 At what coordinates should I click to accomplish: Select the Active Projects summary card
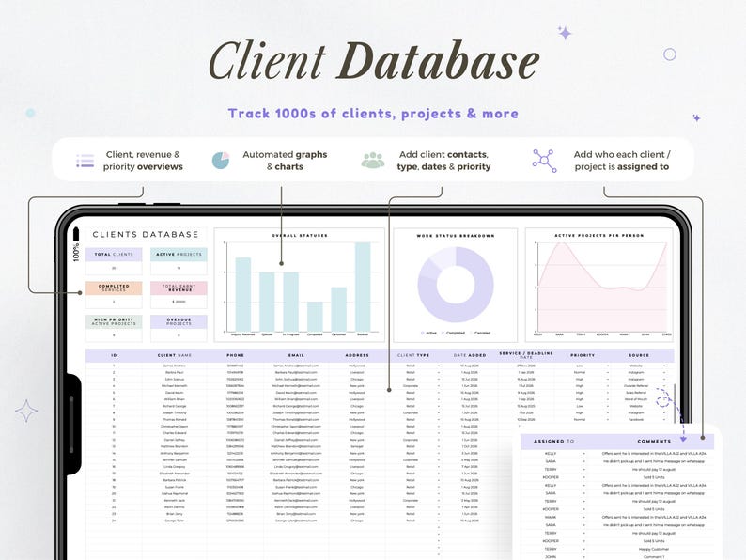pos(179,260)
